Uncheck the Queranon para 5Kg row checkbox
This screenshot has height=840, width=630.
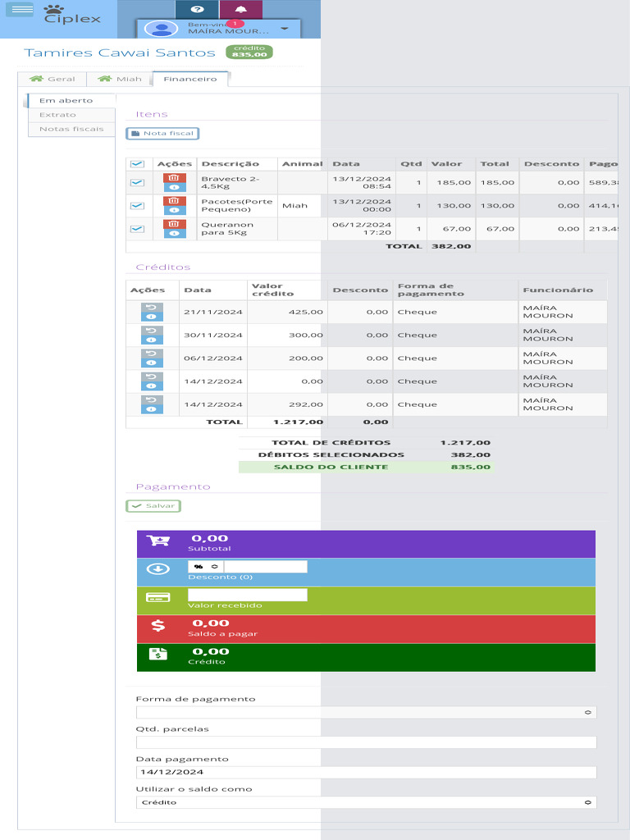pyautogui.click(x=137, y=229)
